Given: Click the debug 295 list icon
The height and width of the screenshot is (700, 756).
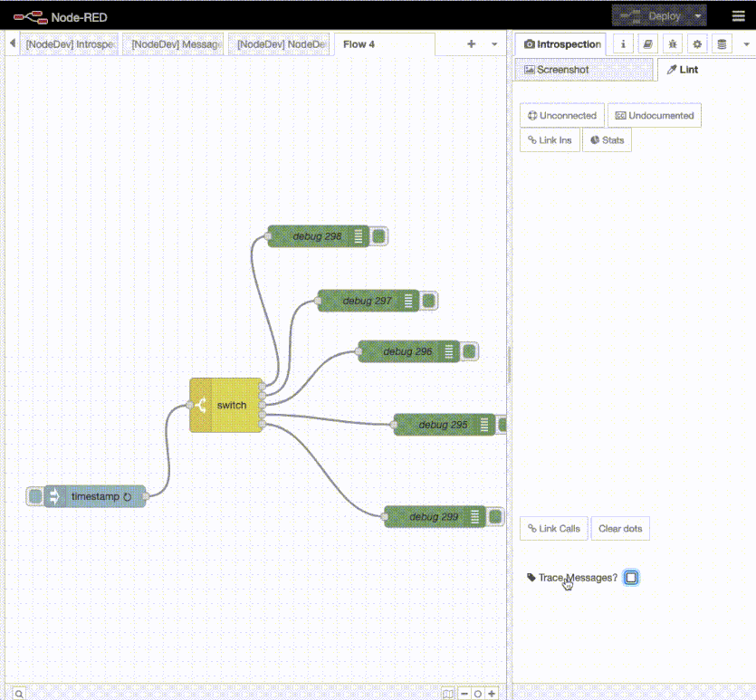Looking at the screenshot, I should pyautogui.click(x=484, y=425).
